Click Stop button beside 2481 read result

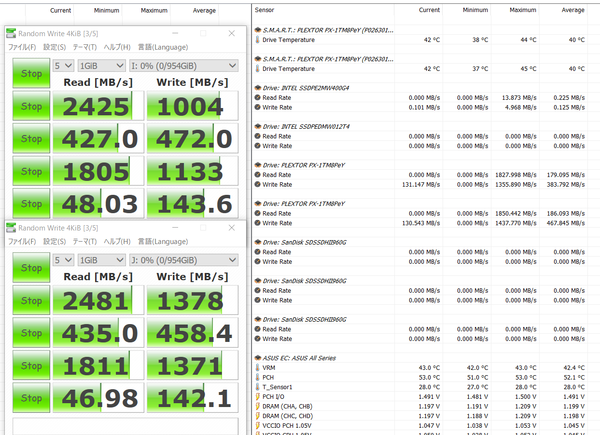[31, 300]
